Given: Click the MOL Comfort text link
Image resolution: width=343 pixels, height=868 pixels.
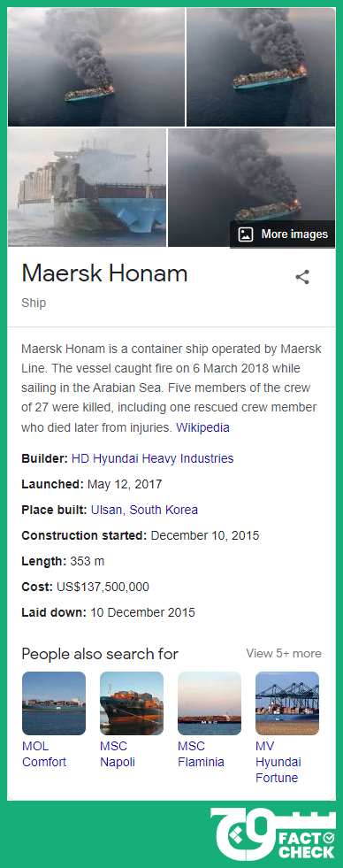Looking at the screenshot, I should point(44,754).
